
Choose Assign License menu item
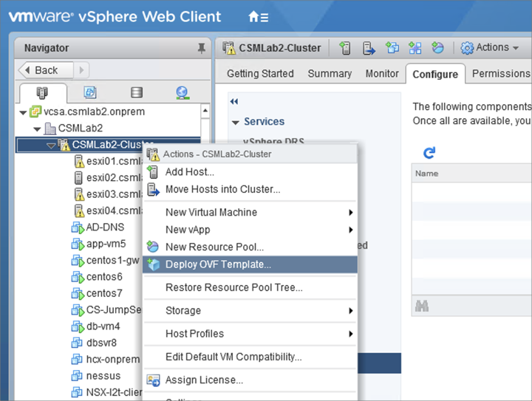coord(250,380)
